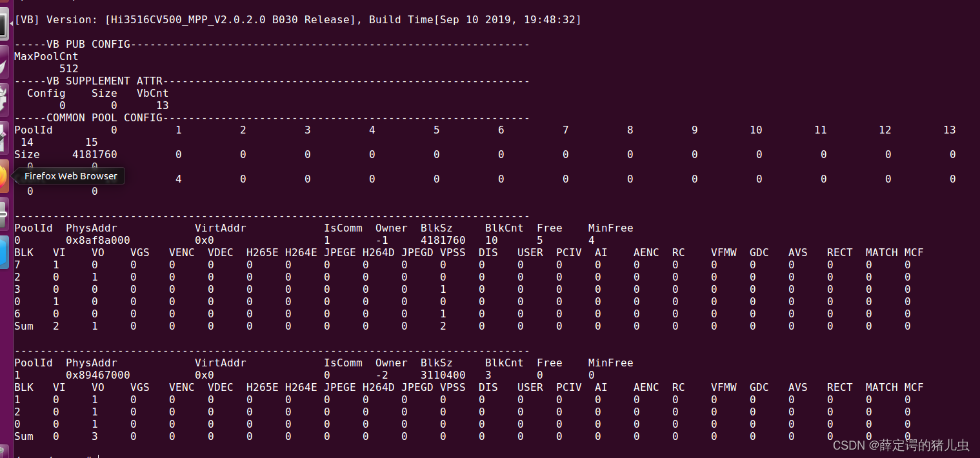Click the shell prompt at bottom left
The height and width of the screenshot is (458, 980).
click(x=52, y=455)
